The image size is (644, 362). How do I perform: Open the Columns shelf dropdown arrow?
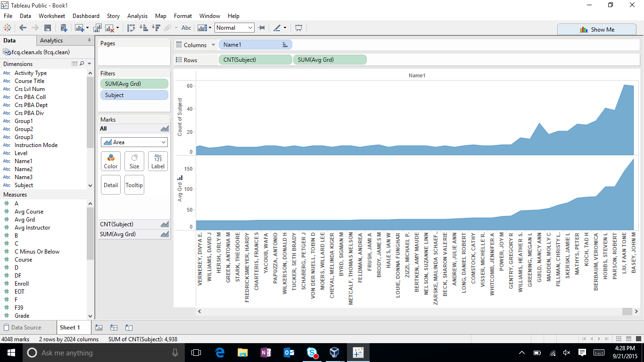213,45
